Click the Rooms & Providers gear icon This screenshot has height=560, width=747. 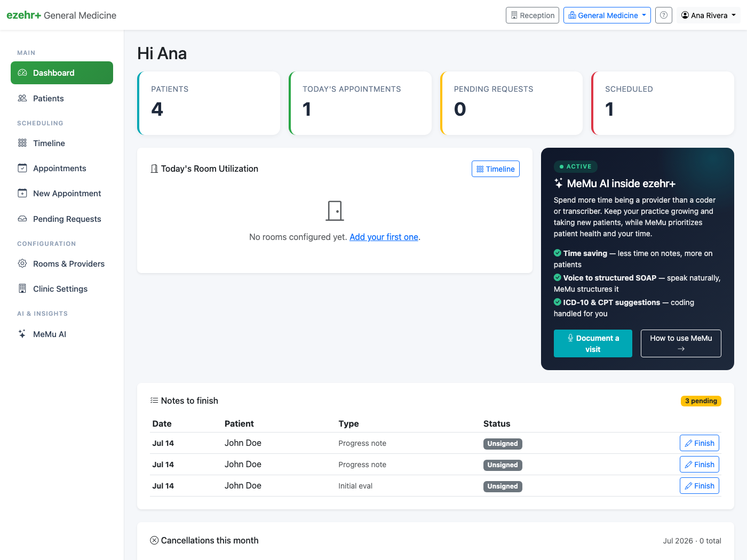(x=22, y=263)
